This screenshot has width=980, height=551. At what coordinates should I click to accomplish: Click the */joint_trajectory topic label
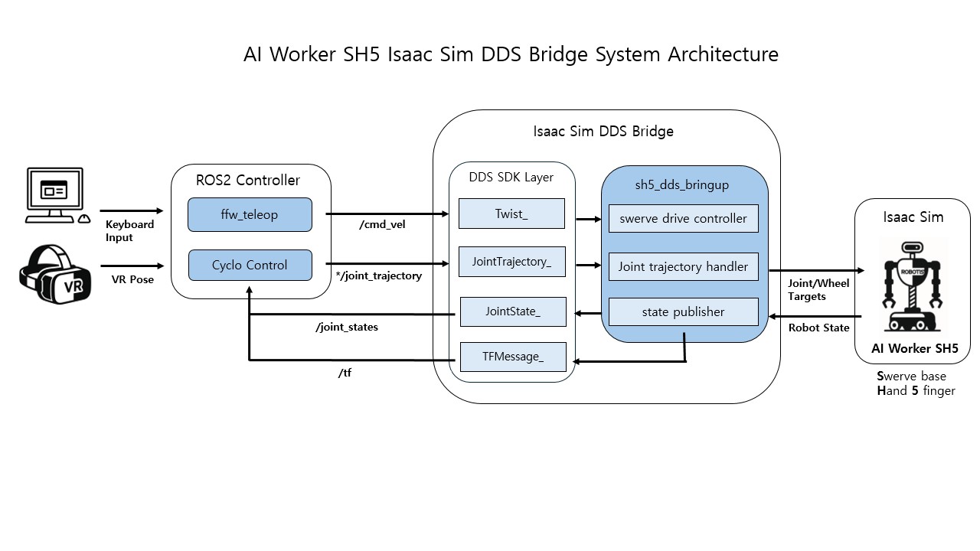pyautogui.click(x=379, y=275)
